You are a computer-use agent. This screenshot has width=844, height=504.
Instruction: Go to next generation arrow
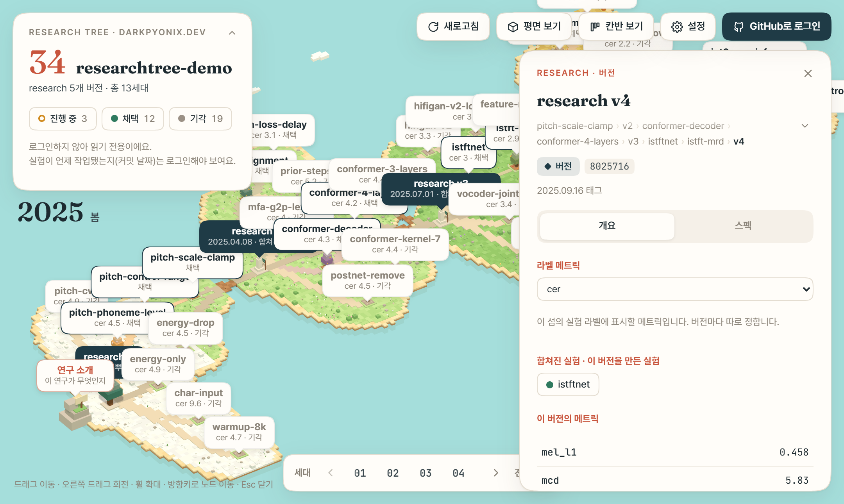click(x=496, y=473)
